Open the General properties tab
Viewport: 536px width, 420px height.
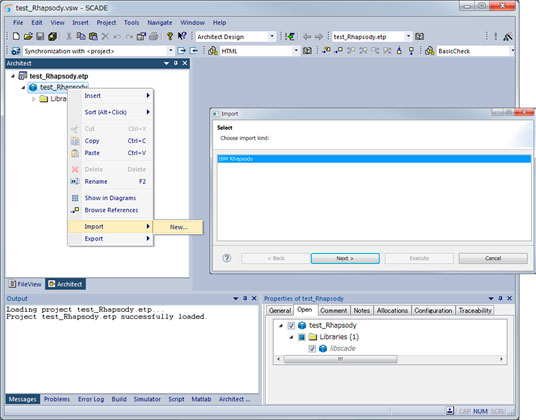(x=280, y=310)
